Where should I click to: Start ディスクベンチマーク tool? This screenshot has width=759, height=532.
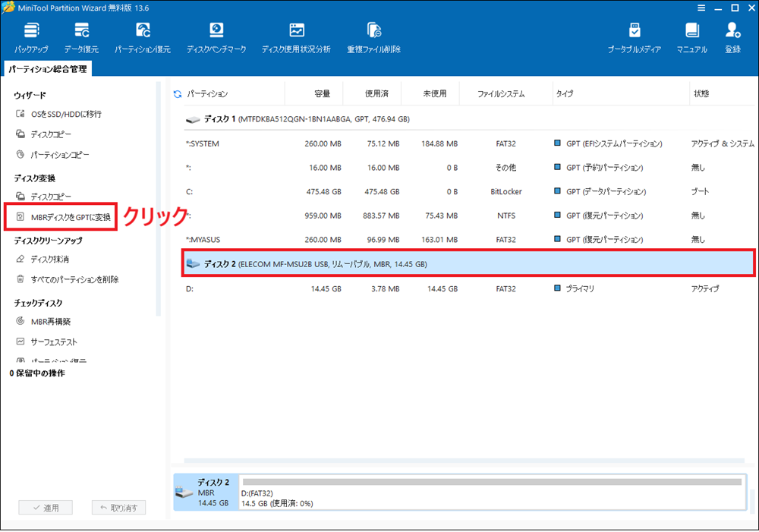[216, 38]
